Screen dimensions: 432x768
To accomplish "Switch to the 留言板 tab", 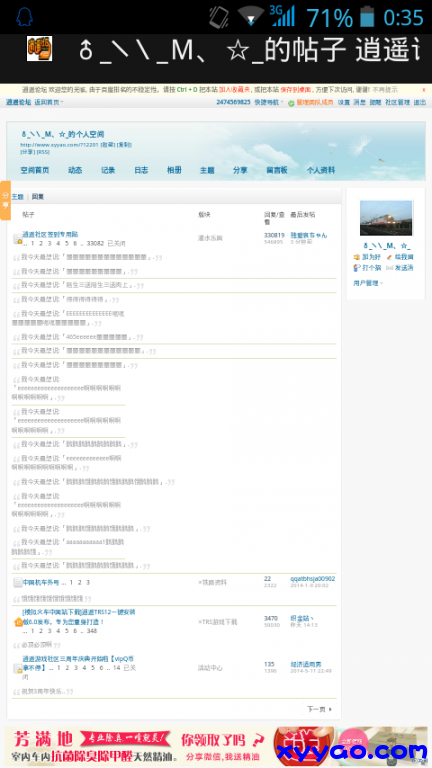I will (x=277, y=170).
